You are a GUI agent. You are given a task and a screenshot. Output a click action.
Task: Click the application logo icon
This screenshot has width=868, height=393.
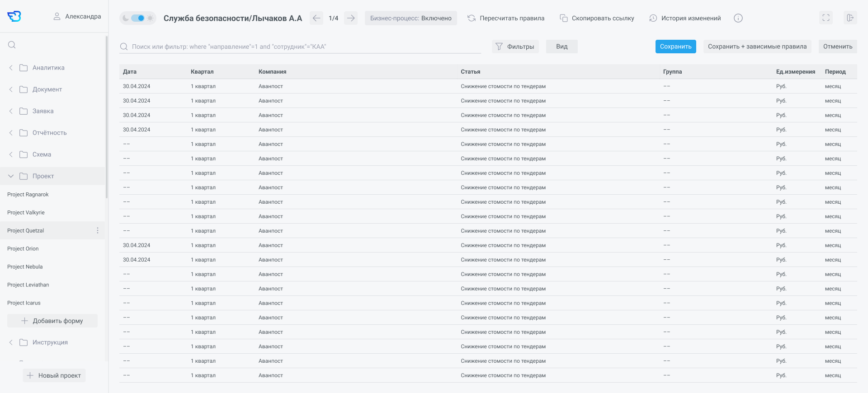pyautogui.click(x=14, y=16)
